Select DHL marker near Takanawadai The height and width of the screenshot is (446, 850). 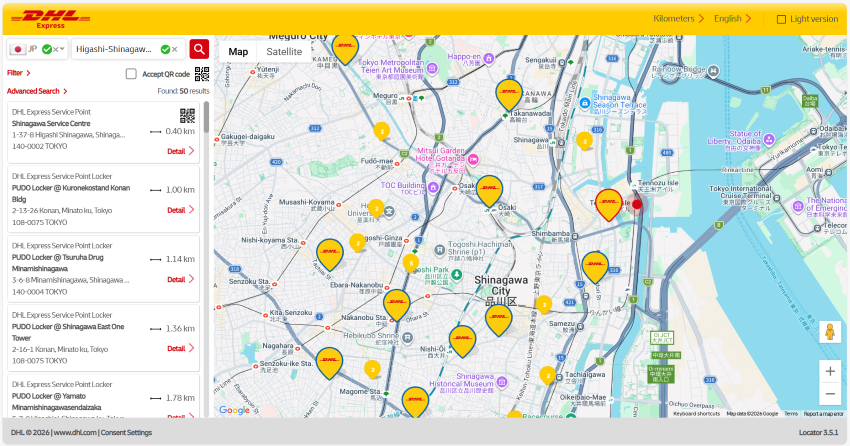509,94
